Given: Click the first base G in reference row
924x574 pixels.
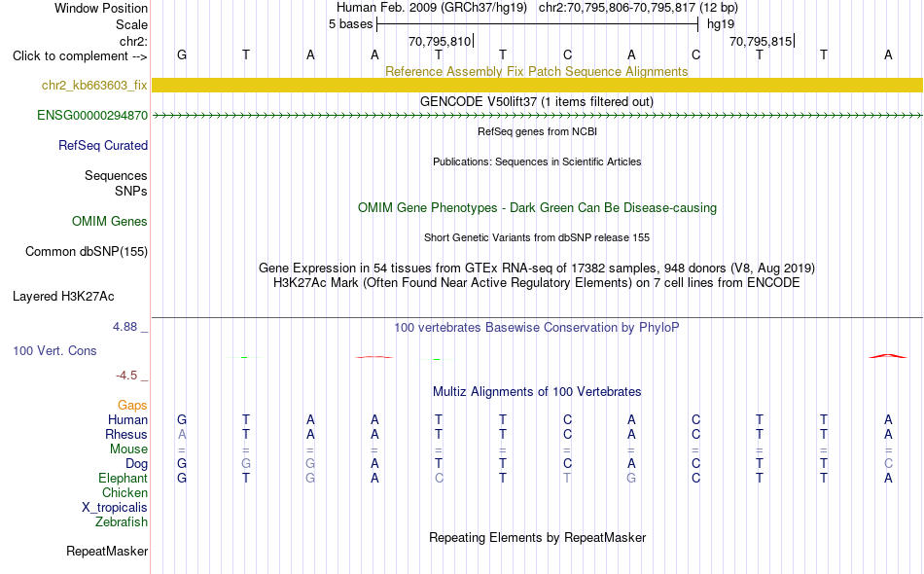Looking at the screenshot, I should [182, 55].
